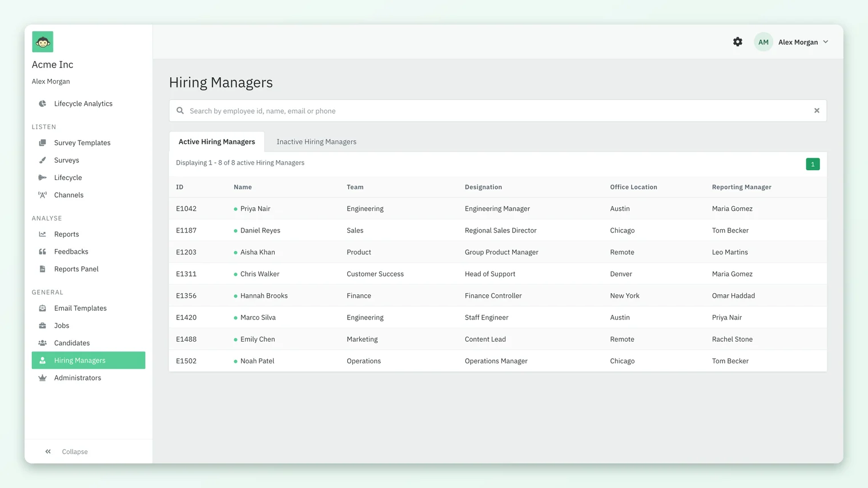Click the Reports Panel document icon
The width and height of the screenshot is (868, 488).
[x=42, y=269]
